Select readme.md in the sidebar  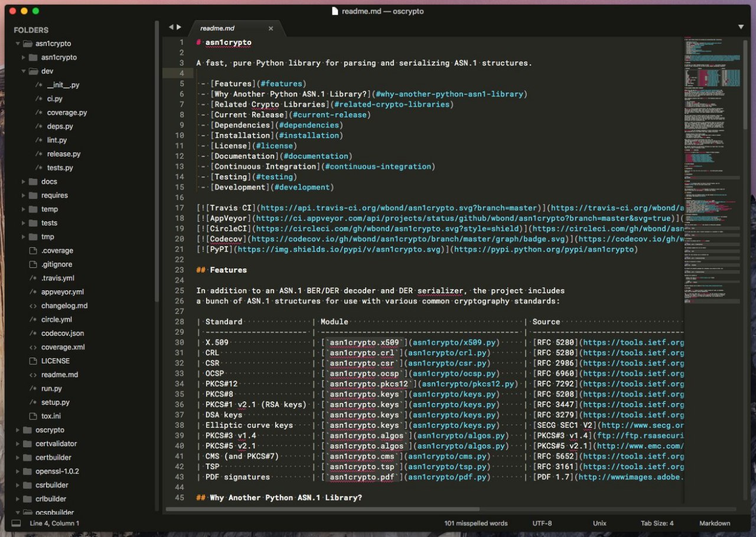click(x=60, y=375)
